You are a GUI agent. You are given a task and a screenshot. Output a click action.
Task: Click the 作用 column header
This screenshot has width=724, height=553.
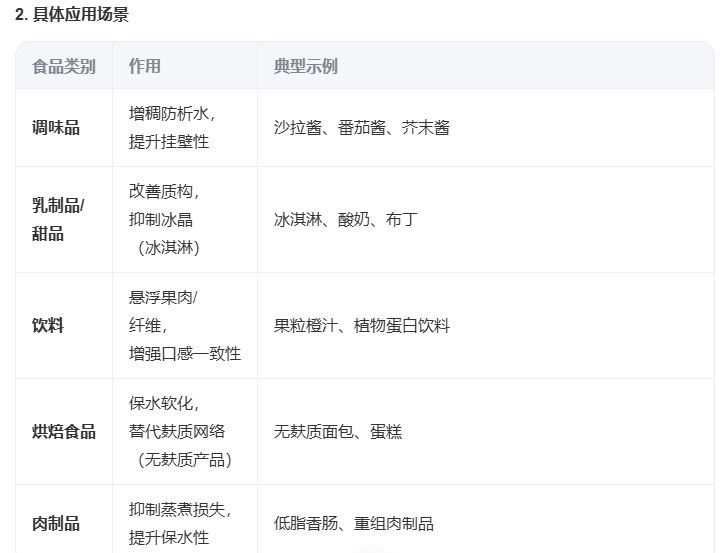[145, 66]
